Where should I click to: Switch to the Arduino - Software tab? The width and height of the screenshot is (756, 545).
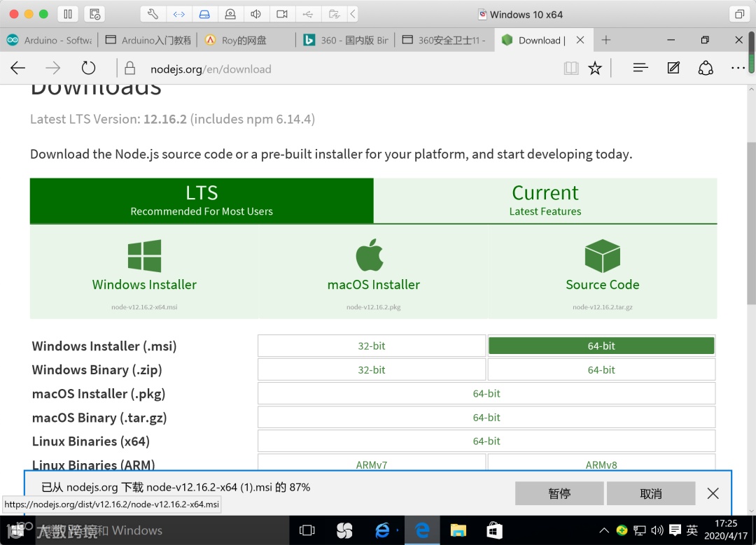tap(49, 40)
